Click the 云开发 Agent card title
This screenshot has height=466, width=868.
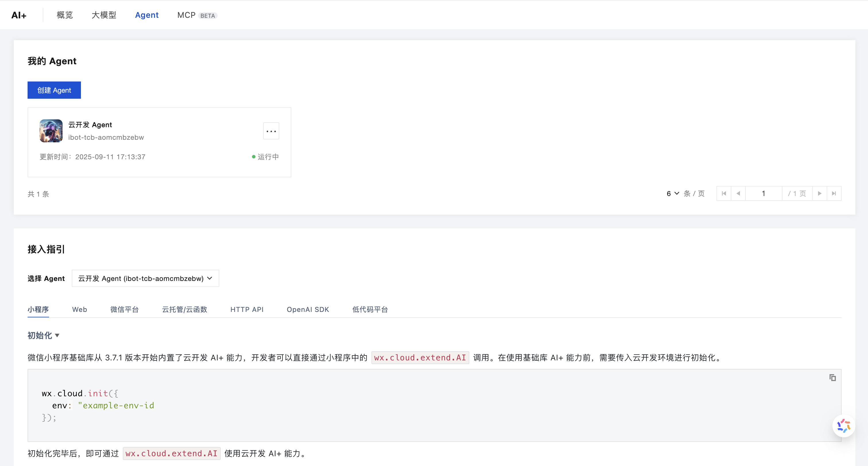click(x=90, y=125)
